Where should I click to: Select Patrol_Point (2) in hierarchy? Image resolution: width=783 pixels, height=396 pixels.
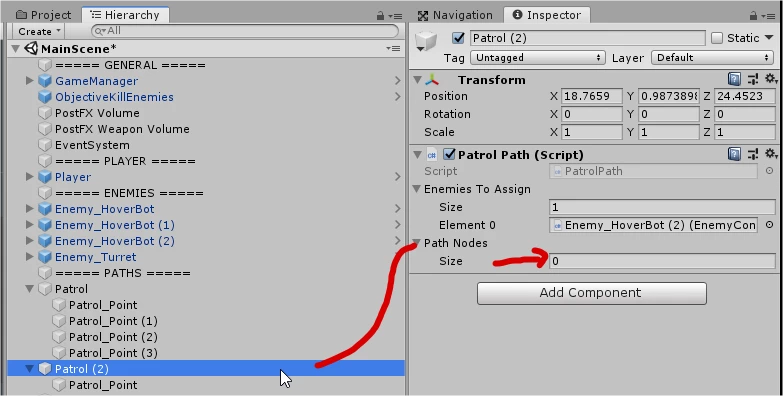pyautogui.click(x=113, y=337)
